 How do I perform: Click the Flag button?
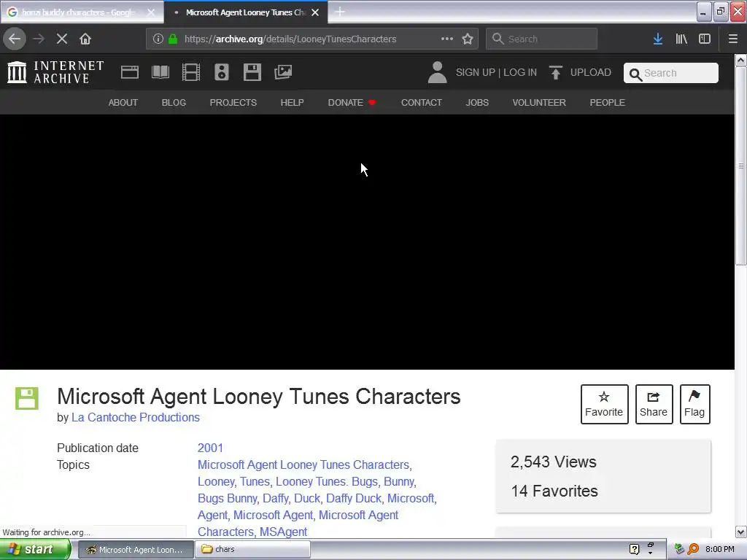pos(694,404)
